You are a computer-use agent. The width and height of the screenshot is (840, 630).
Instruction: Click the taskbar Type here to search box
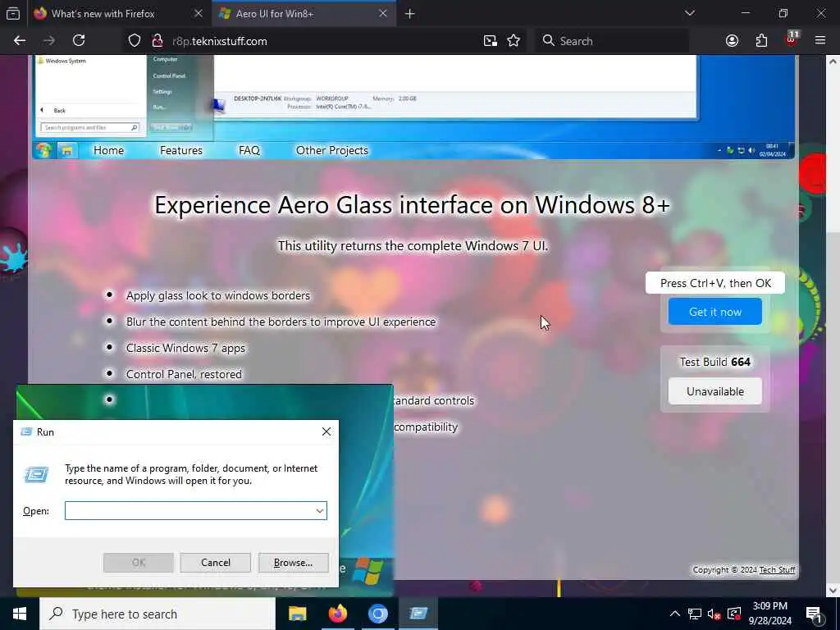[x=157, y=614]
